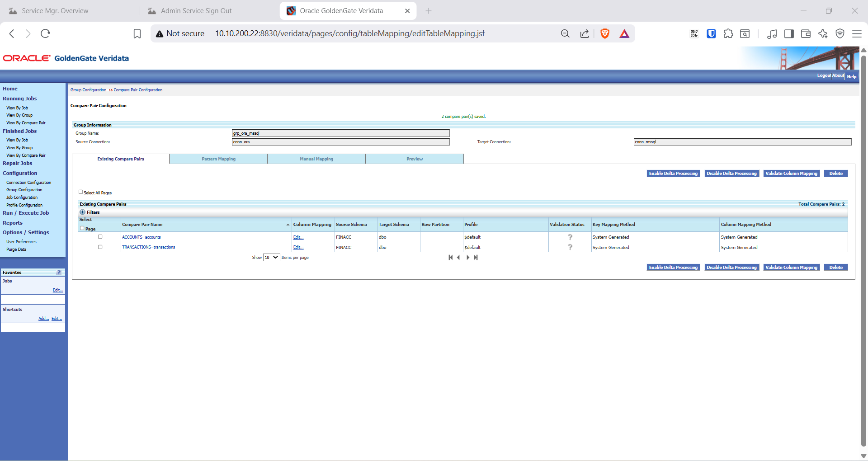This screenshot has height=461, width=868.
Task: Switch to Existing Compare Pairs tab
Action: pos(121,159)
